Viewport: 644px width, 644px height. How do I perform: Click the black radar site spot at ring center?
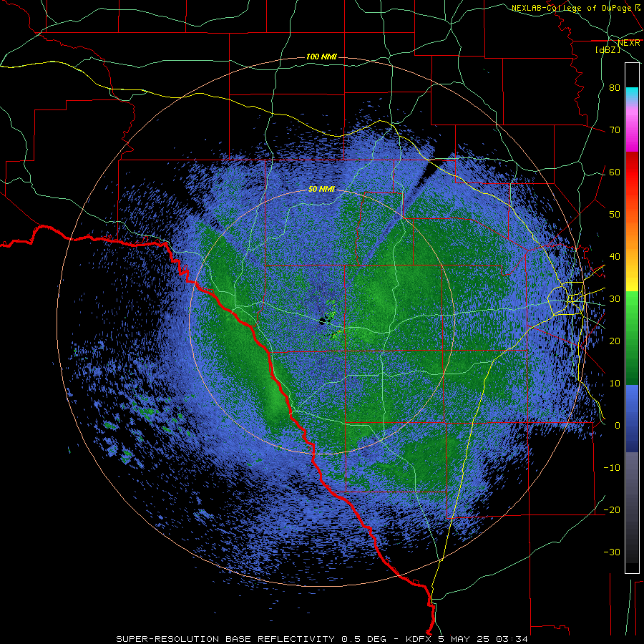click(x=323, y=321)
